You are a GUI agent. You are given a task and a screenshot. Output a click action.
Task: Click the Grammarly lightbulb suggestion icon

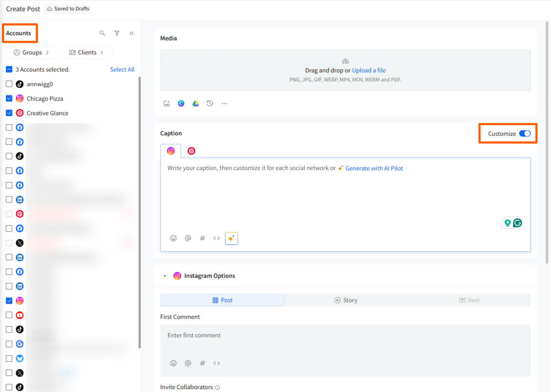[508, 223]
